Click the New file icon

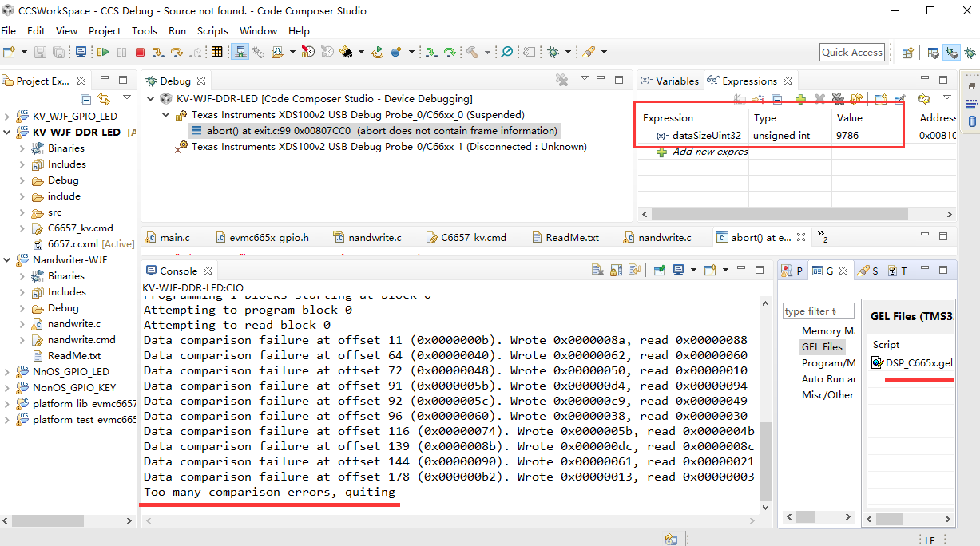(x=10, y=52)
